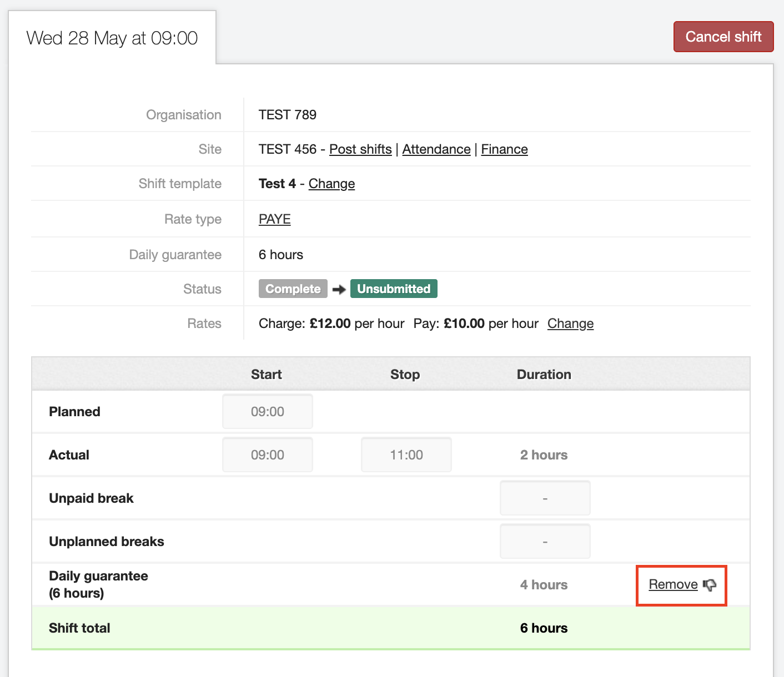Click the Unplanned breaks duration field
784x677 pixels.
545,542
